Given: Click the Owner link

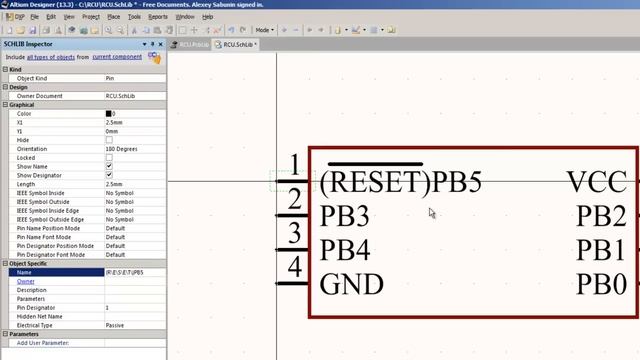Looking at the screenshot, I should click(x=25, y=282).
